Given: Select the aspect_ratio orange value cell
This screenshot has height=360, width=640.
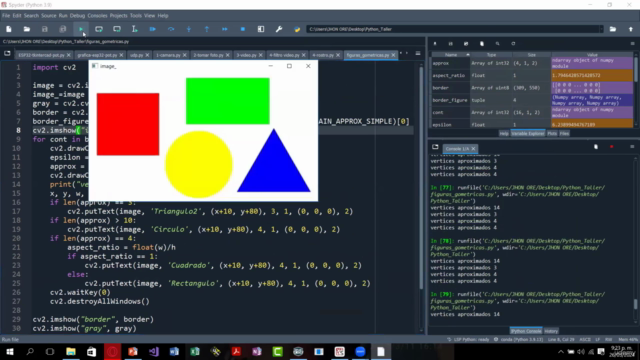Looking at the screenshot, I should click(x=592, y=76).
